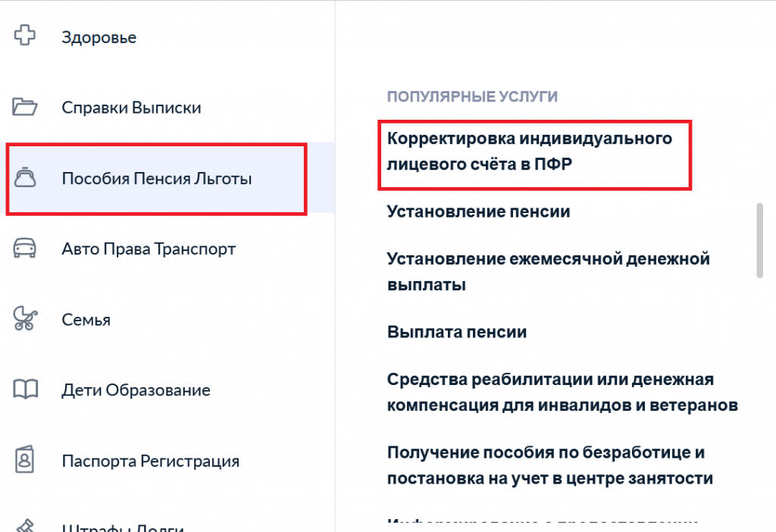This screenshot has width=776, height=532.
Task: Open Установление ежемесячной денежной выплаты link
Action: pyautogui.click(x=547, y=271)
